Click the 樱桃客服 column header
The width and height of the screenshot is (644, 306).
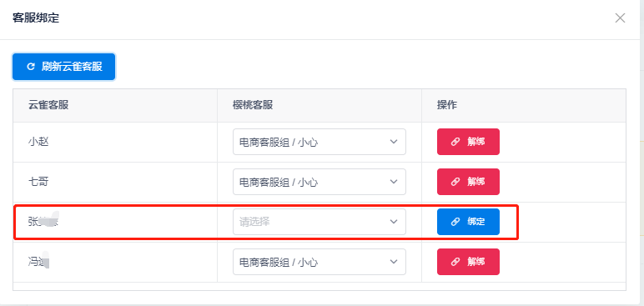pos(253,105)
